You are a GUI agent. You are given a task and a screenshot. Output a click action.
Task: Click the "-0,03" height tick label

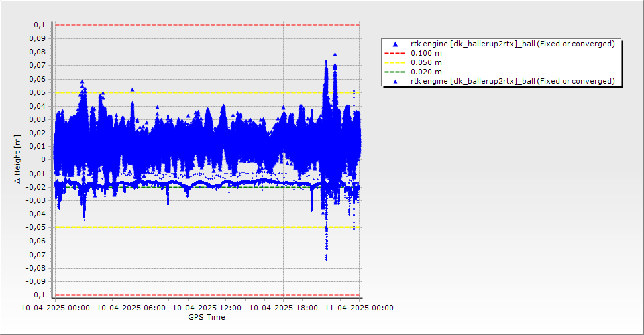coord(36,200)
